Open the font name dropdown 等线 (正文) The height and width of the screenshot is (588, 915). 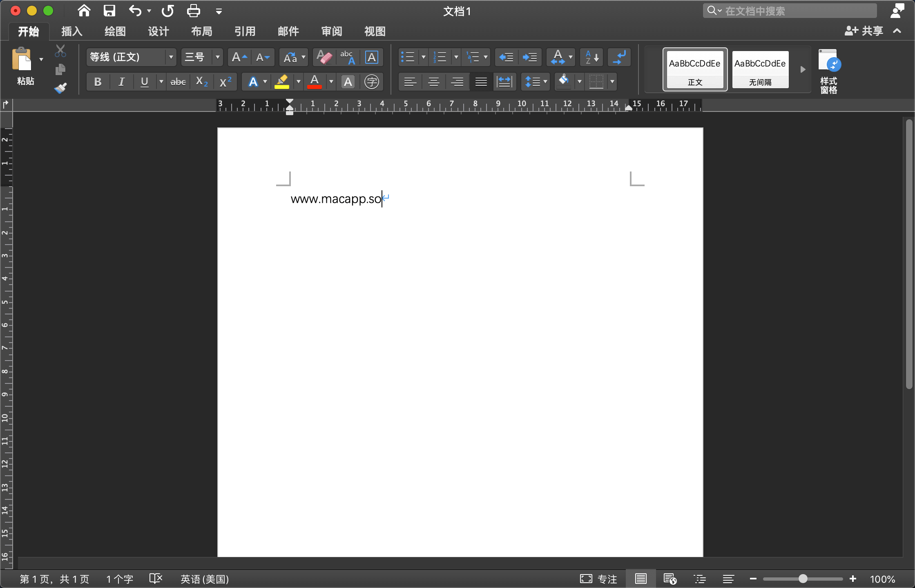[171, 57]
